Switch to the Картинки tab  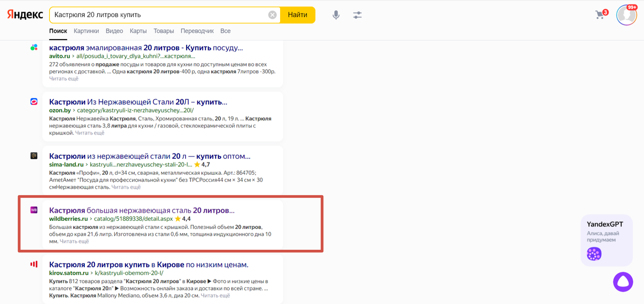pyautogui.click(x=86, y=31)
